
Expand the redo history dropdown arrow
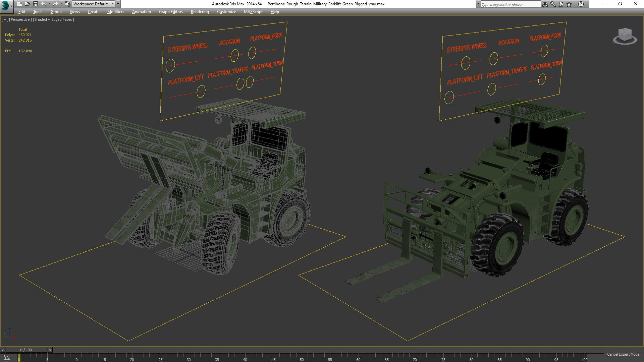[x=61, y=4]
